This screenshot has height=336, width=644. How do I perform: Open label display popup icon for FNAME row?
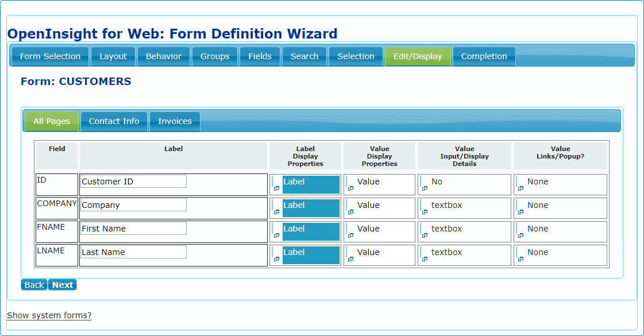point(276,235)
